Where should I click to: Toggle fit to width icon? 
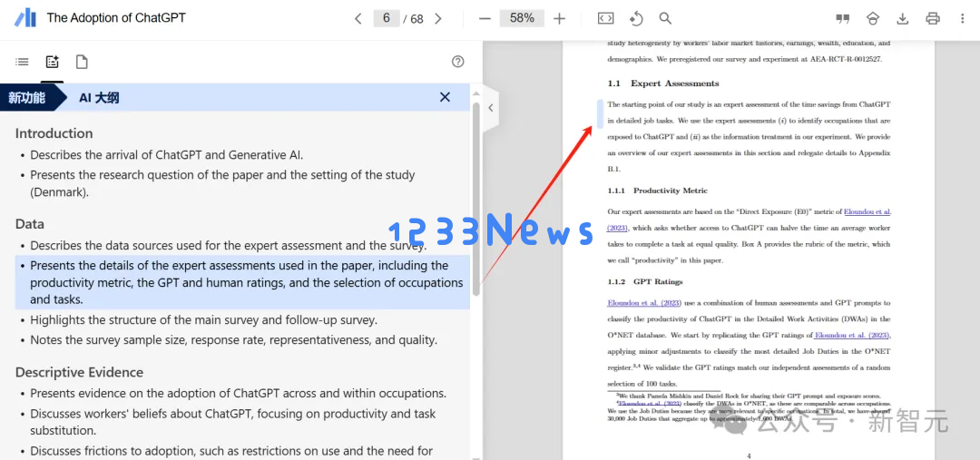605,19
